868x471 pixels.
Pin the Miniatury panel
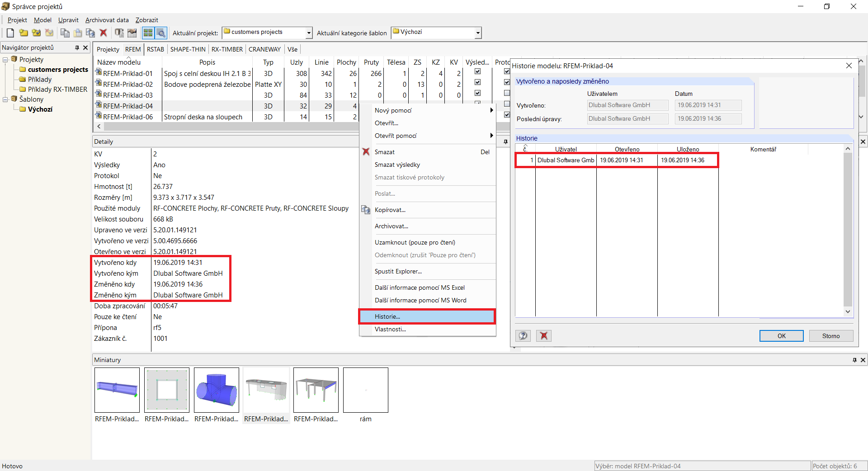click(854, 360)
